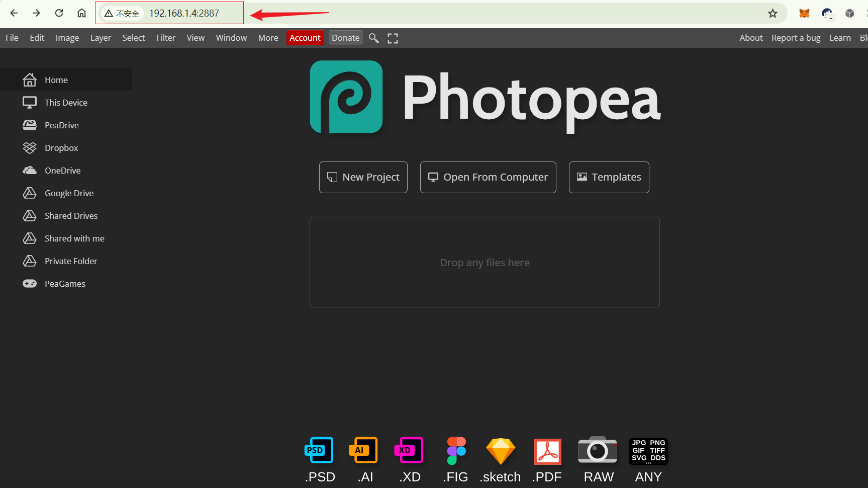Toggle fullscreen with the brackets icon
Image resolution: width=868 pixels, height=488 pixels.
pyautogui.click(x=393, y=38)
